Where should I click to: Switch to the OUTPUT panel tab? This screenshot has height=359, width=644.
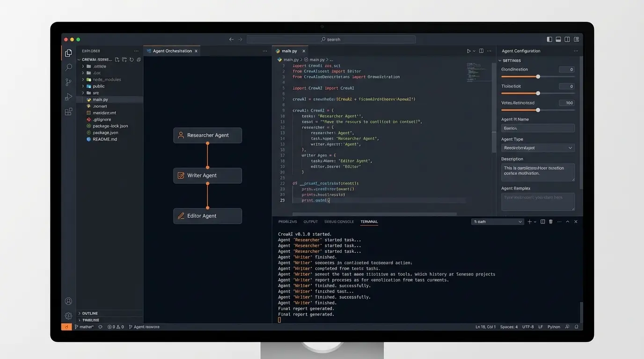pos(310,222)
